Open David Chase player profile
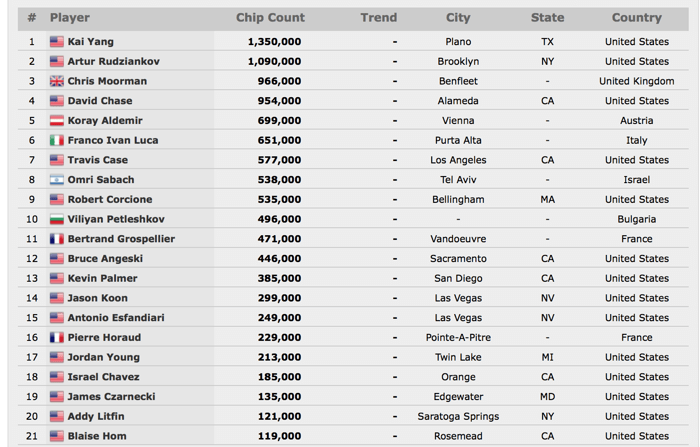 (x=100, y=100)
